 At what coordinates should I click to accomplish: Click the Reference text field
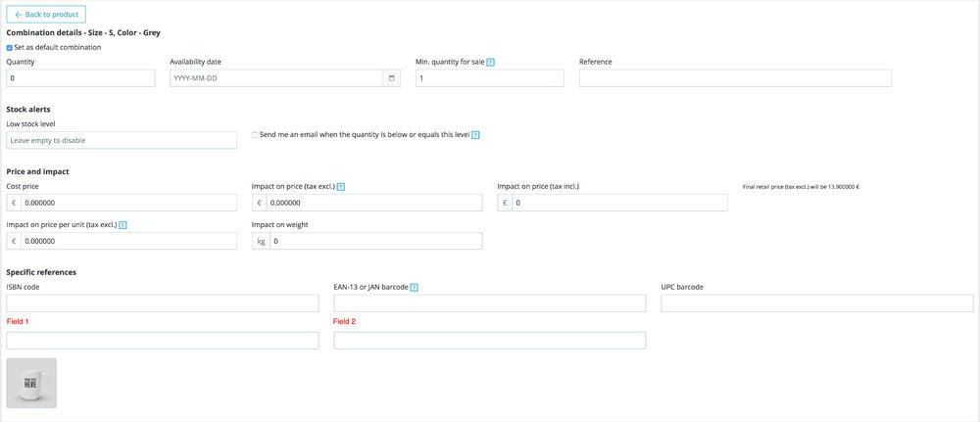tap(735, 78)
